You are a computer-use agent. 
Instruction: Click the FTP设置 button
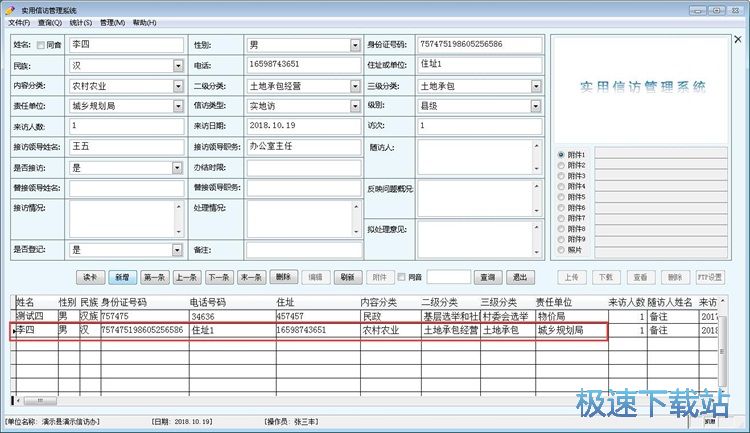710,277
